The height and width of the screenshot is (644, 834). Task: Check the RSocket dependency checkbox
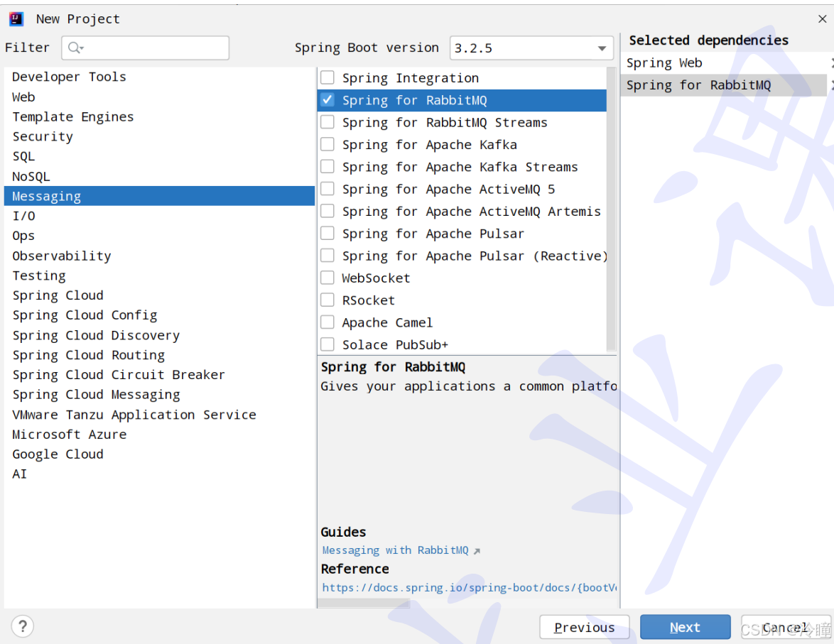pyautogui.click(x=327, y=300)
